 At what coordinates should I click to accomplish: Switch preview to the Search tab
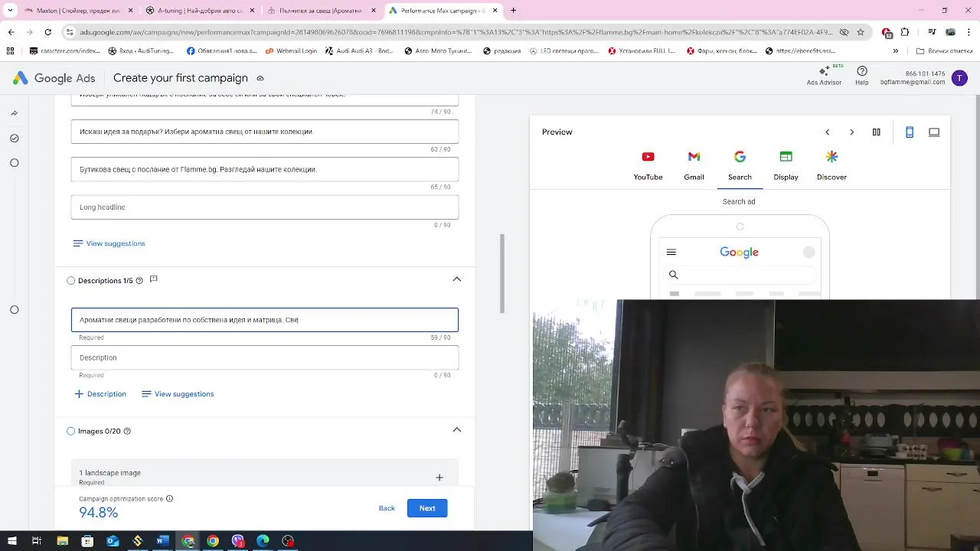(x=740, y=166)
